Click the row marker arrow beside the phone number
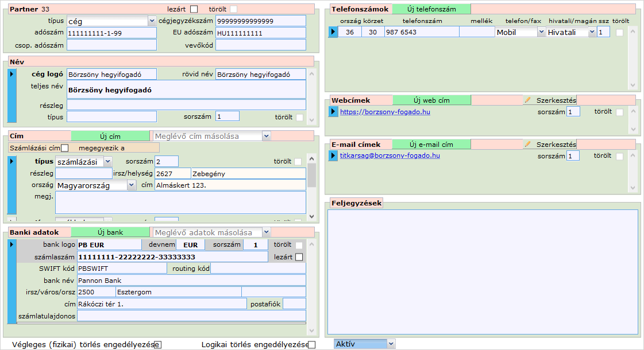This screenshot has height=350, width=644. (x=333, y=32)
